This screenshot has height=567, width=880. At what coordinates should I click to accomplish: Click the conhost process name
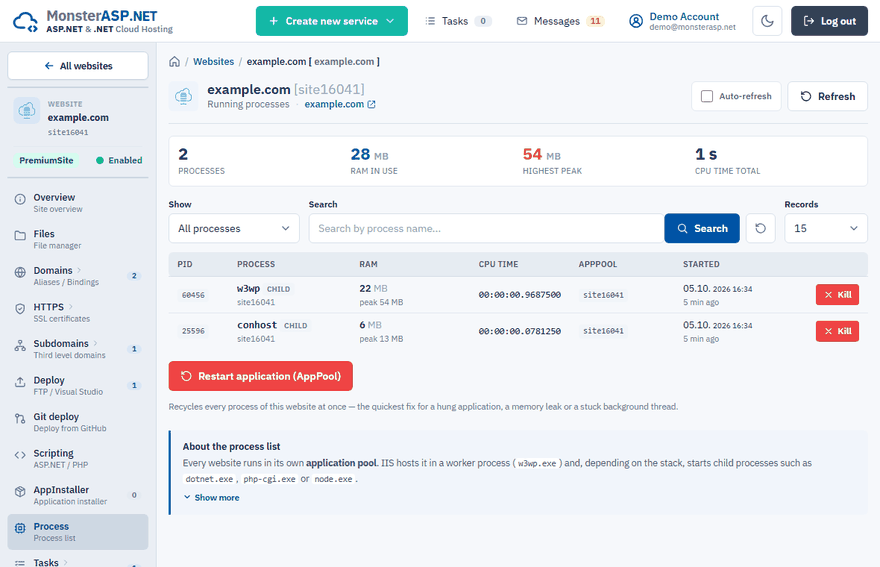pyautogui.click(x=257, y=325)
